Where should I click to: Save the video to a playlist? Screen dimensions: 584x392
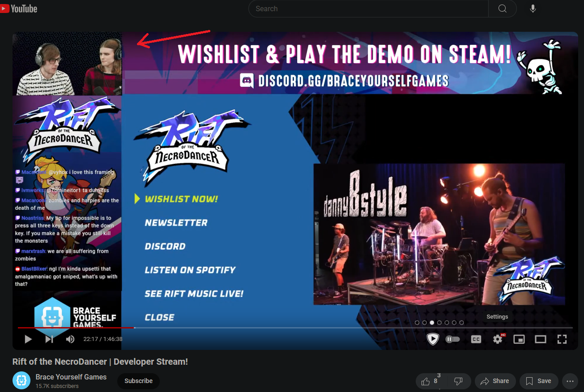point(538,381)
